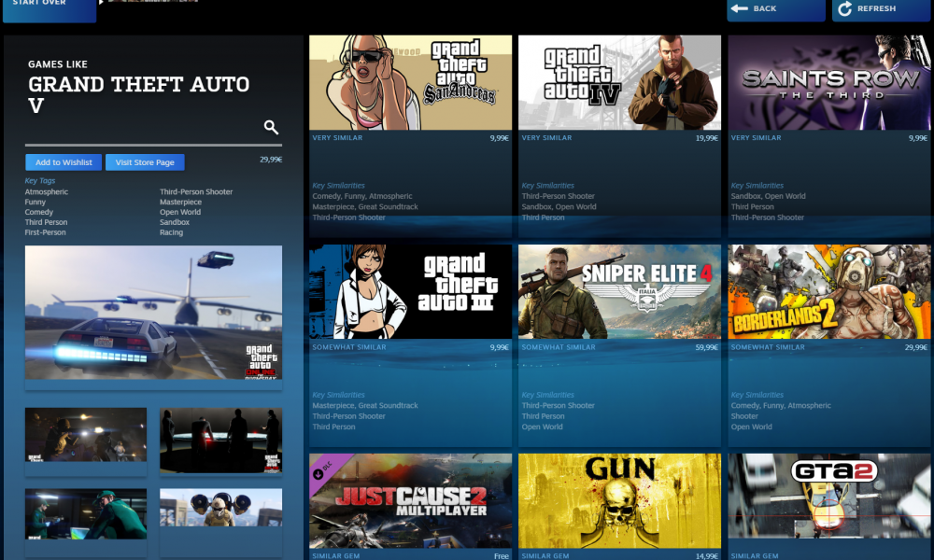Open the large GTA Online DeLorean screenshot
934x560 pixels.
(x=154, y=313)
